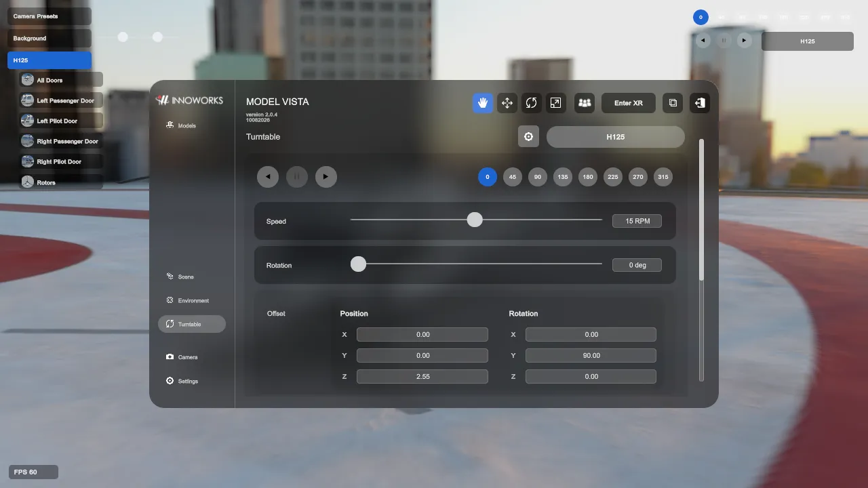Open the gear settings beside H125
The width and height of the screenshot is (868, 488).
pyautogui.click(x=529, y=136)
